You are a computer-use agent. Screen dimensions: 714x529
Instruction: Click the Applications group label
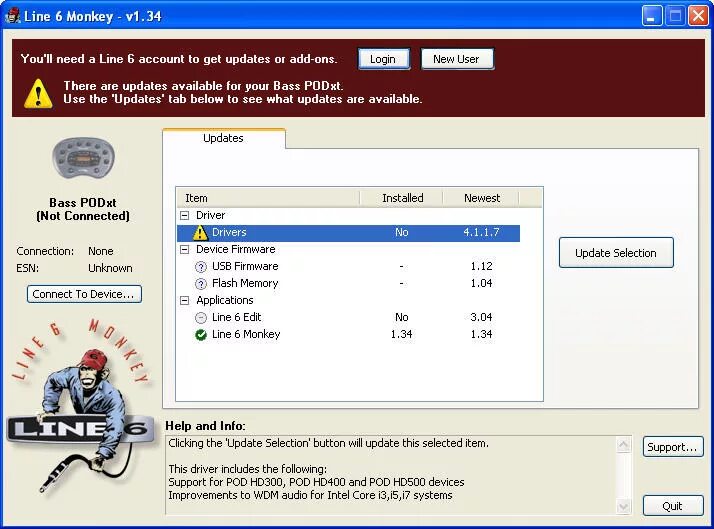[x=224, y=300]
